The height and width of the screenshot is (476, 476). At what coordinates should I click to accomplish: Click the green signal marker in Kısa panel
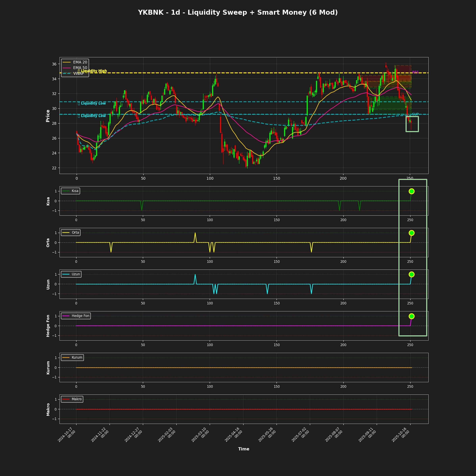(412, 191)
